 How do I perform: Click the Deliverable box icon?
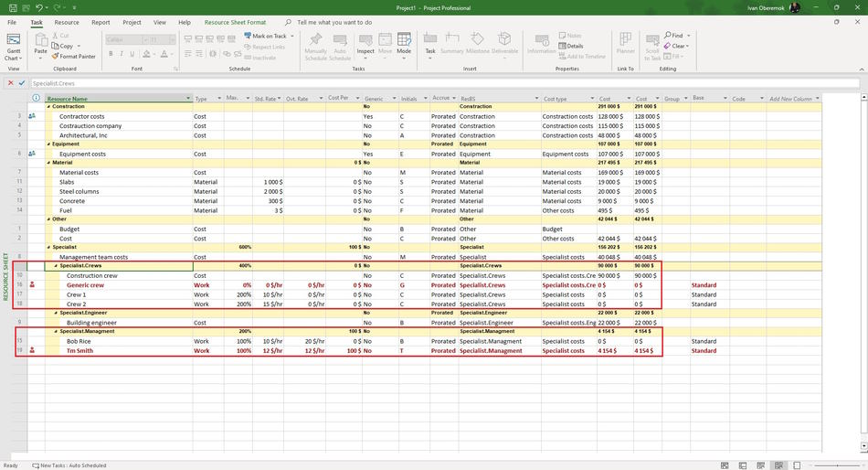(x=504, y=38)
